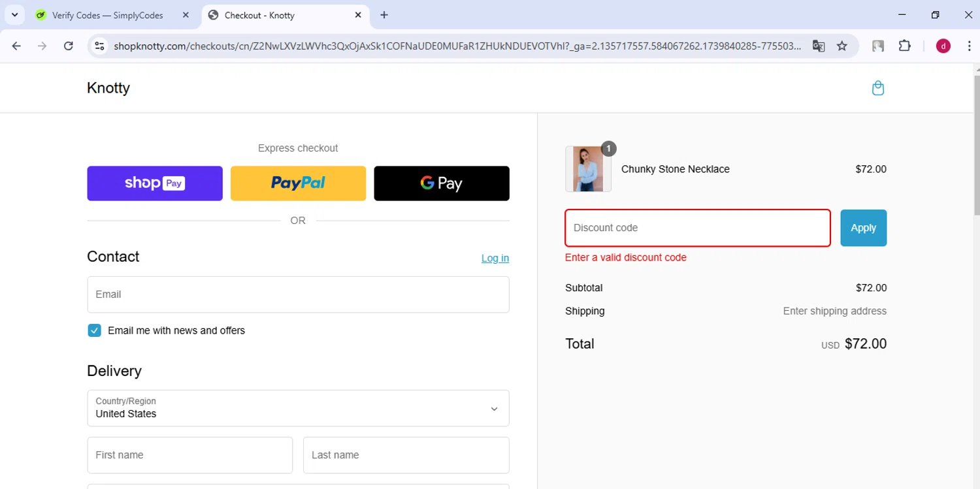Image resolution: width=980 pixels, height=489 pixels.
Task: Click the 'Enter a valid discount code' error
Action: [626, 257]
